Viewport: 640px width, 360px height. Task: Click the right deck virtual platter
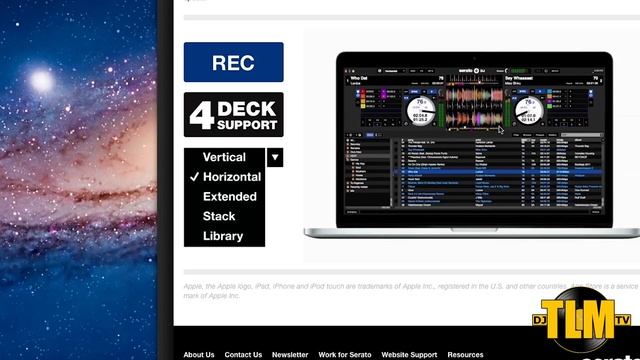click(x=529, y=111)
